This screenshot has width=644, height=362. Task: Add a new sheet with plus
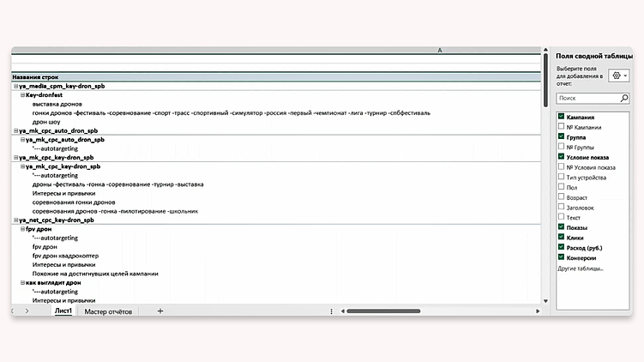tap(160, 311)
